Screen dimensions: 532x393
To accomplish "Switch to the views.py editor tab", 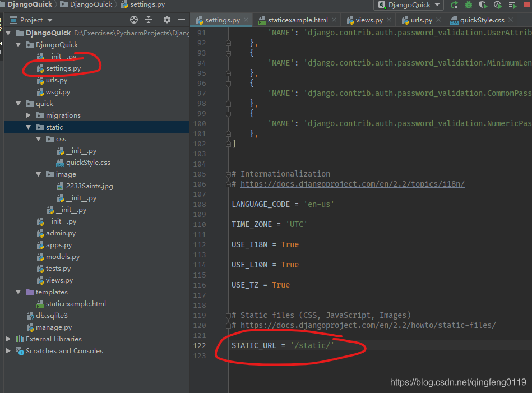I will 369,20.
